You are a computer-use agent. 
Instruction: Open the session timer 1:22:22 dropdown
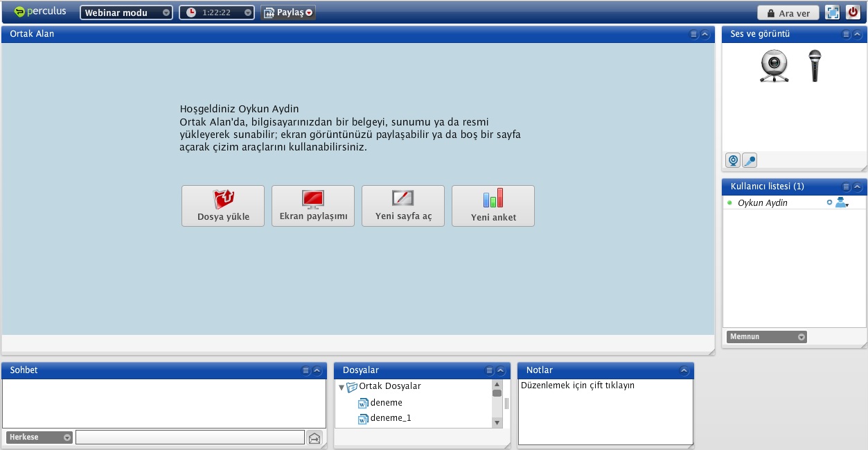217,12
